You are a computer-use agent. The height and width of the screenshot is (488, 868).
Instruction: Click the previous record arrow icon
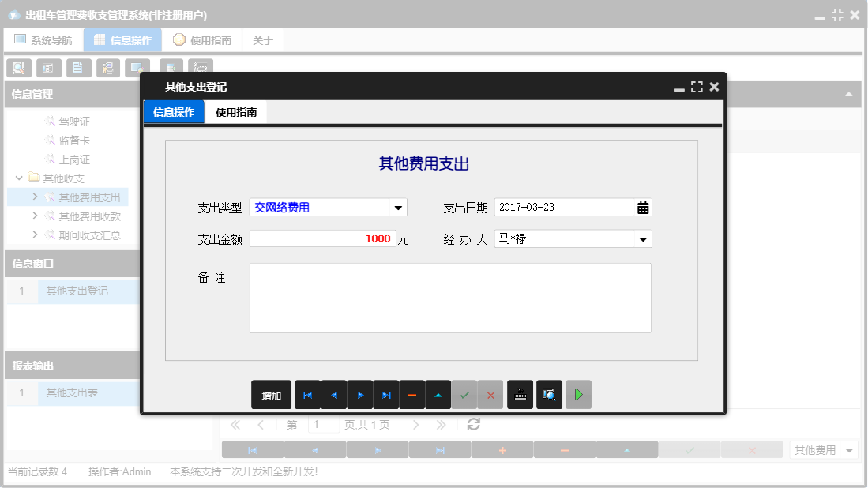(333, 394)
